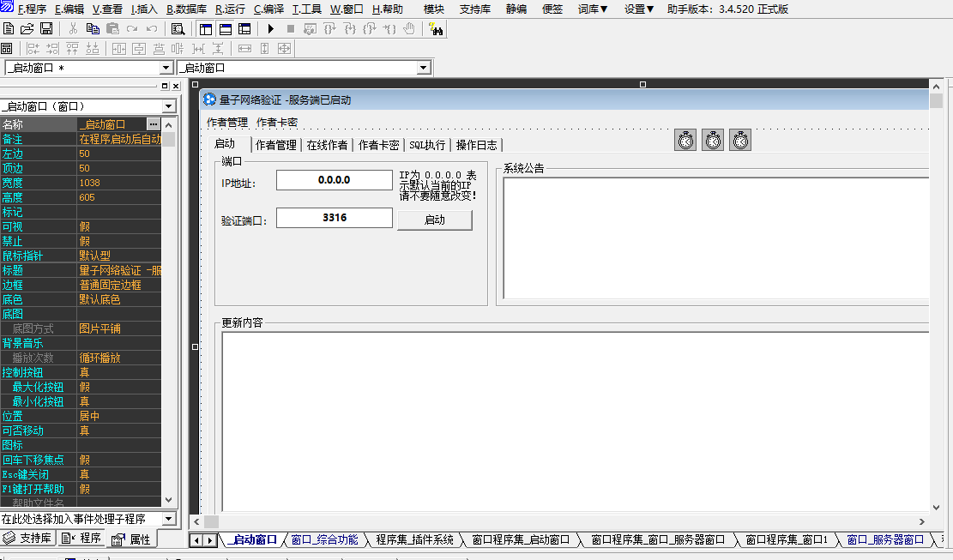
Task: Click the Open file folder icon
Action: (x=27, y=29)
